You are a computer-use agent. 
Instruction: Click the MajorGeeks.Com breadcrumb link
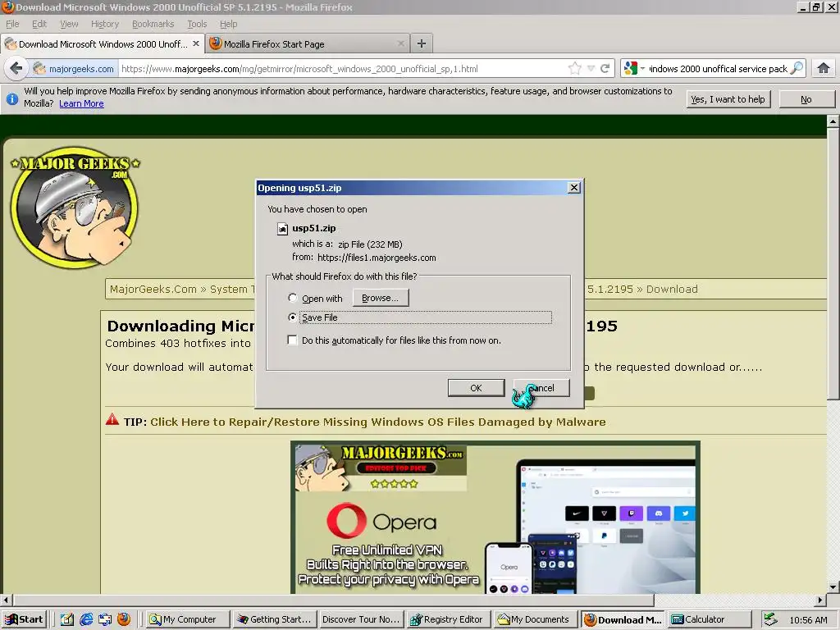153,290
